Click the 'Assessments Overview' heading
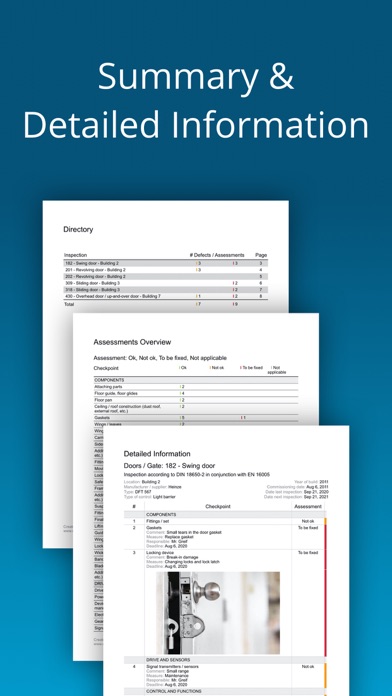The height and width of the screenshot is (696, 392). 132,342
